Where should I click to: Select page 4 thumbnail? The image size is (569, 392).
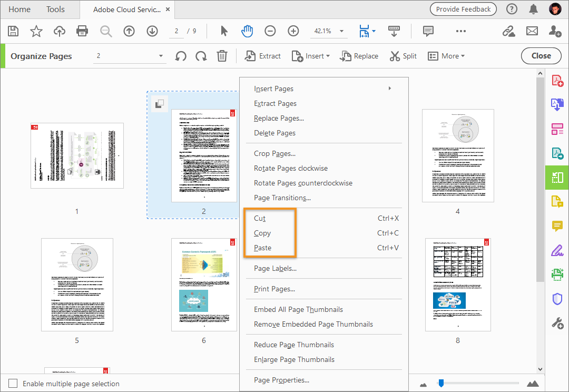[x=457, y=155]
